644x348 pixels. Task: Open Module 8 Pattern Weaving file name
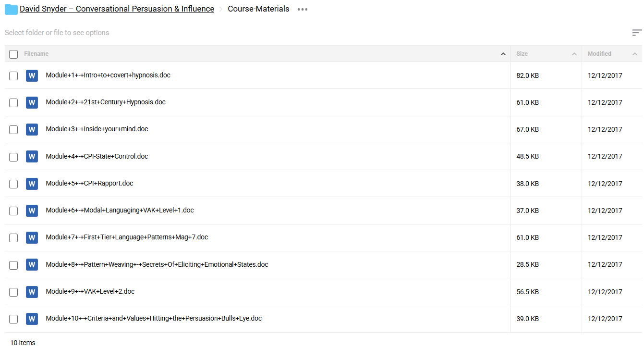(x=157, y=264)
